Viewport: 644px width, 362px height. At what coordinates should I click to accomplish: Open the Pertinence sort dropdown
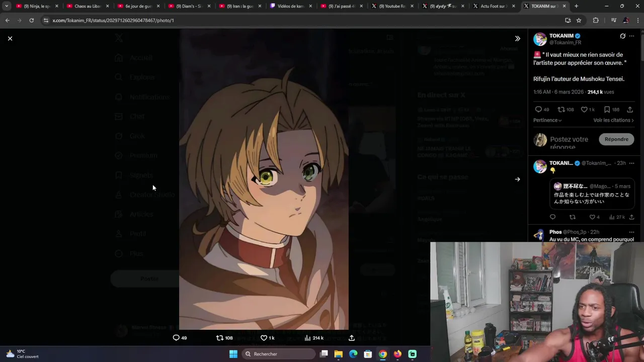tap(547, 120)
